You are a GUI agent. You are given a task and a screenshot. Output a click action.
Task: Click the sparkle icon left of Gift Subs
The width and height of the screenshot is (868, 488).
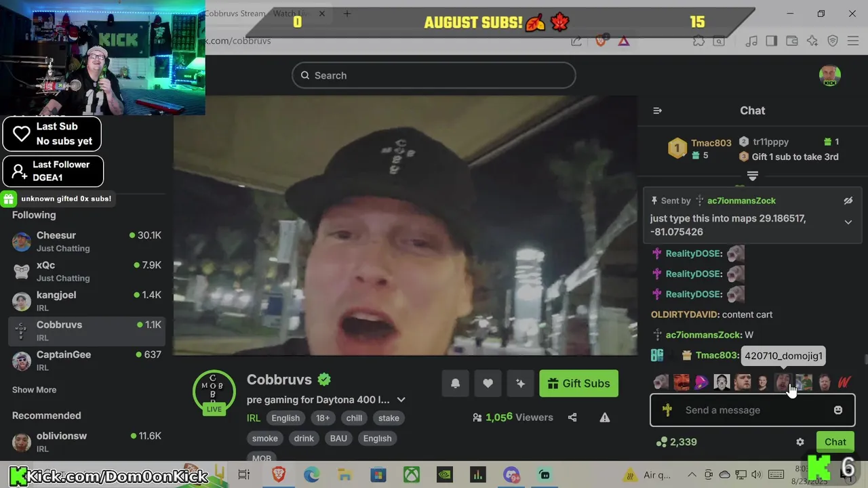click(520, 384)
